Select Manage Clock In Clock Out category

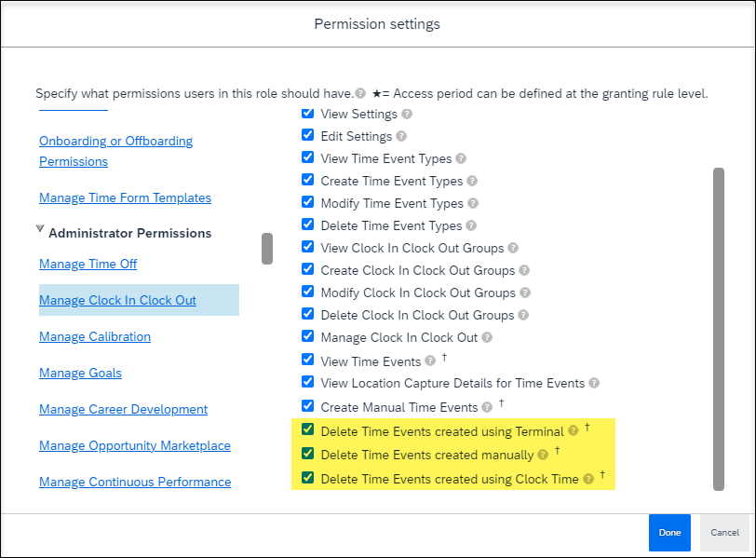pyautogui.click(x=117, y=300)
